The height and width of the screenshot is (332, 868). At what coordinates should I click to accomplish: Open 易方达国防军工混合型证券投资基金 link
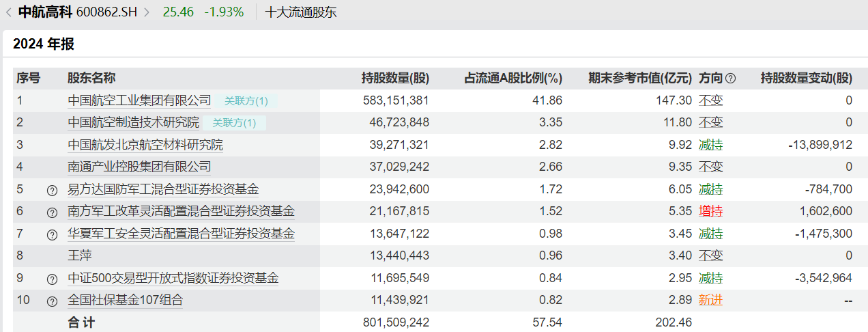pos(163,189)
